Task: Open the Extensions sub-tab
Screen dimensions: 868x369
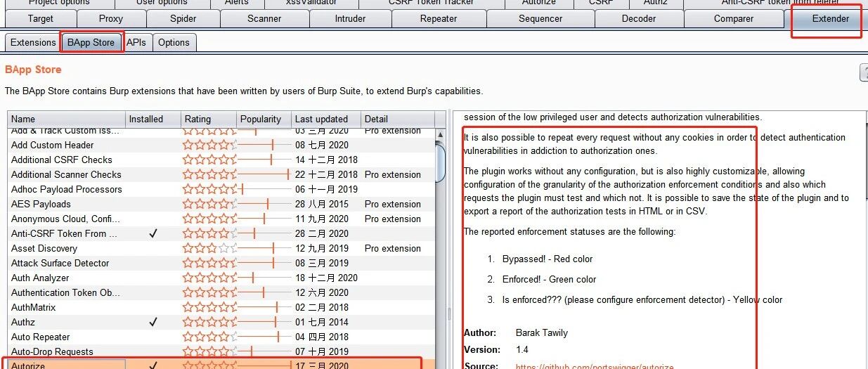Action: 33,42
